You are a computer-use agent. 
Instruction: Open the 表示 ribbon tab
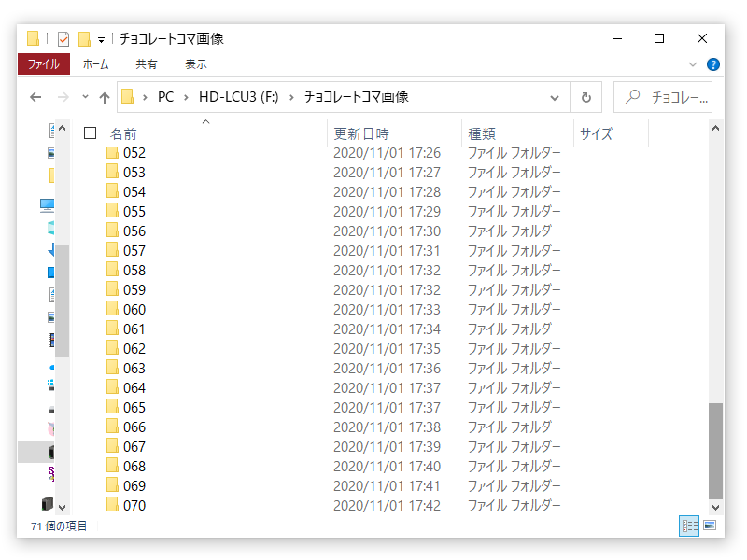195,63
